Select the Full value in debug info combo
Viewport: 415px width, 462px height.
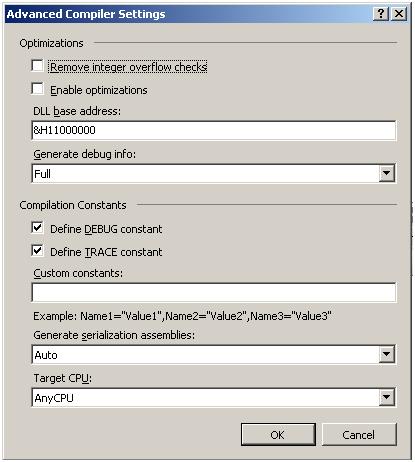pos(205,173)
